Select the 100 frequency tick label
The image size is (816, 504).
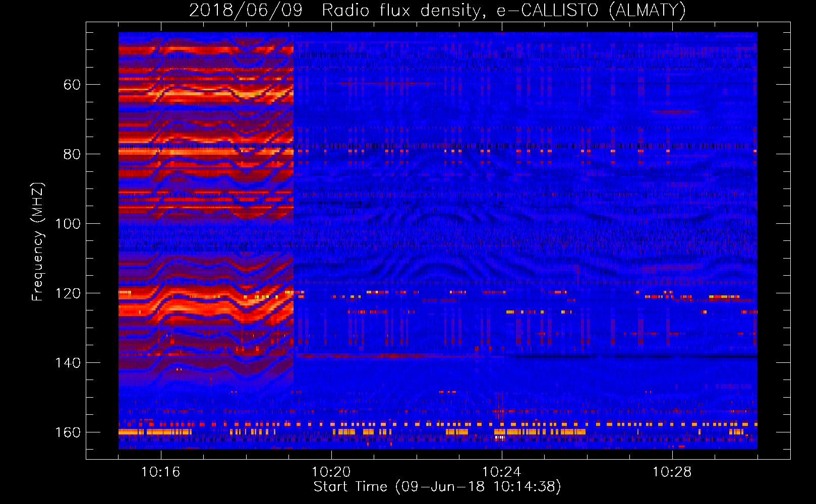pos(68,224)
